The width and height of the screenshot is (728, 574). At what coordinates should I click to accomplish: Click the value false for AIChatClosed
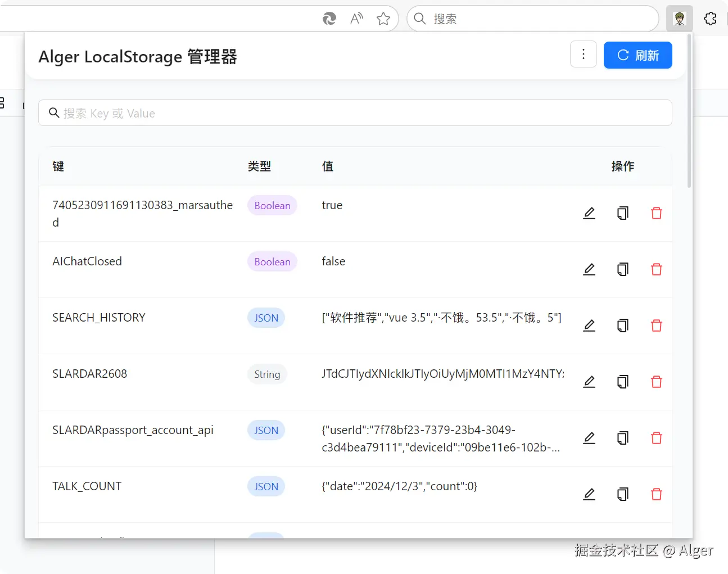(x=333, y=261)
